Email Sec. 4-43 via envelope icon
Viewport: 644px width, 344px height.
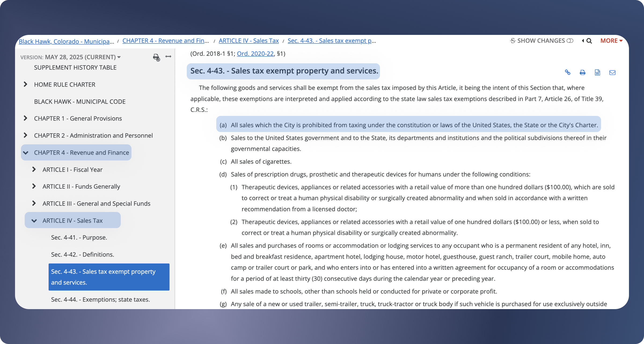click(612, 72)
